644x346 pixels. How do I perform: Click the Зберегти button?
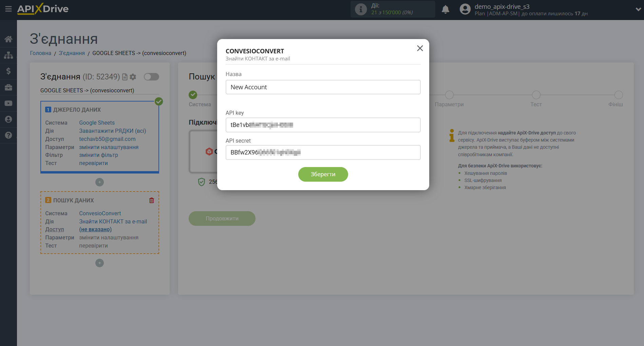pos(323,174)
